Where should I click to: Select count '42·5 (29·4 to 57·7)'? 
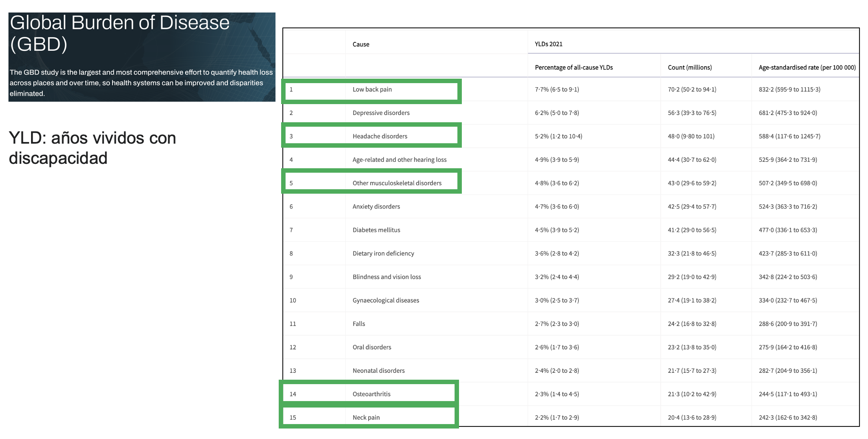click(x=692, y=207)
